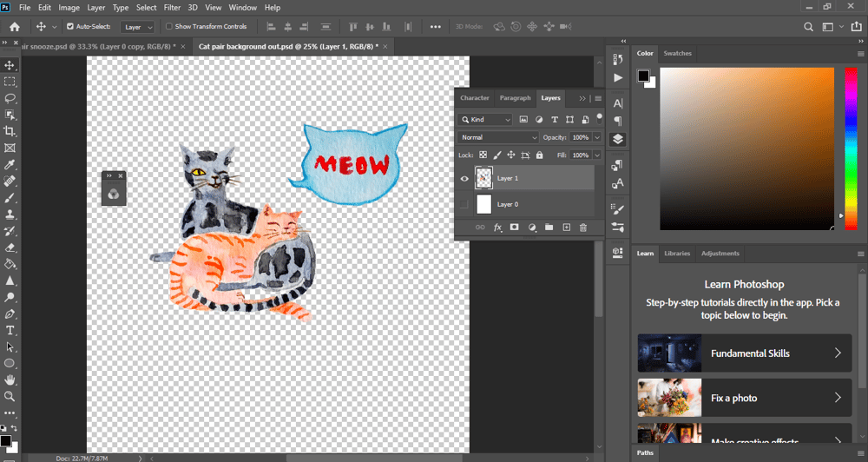Image resolution: width=868 pixels, height=462 pixels.
Task: Select the Brush tool
Action: [x=10, y=198]
